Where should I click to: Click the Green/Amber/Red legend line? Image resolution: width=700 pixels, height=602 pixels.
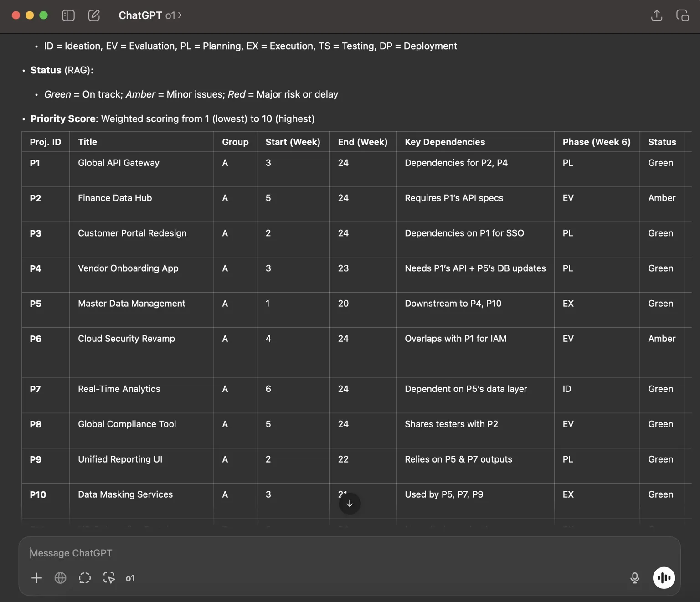191,94
